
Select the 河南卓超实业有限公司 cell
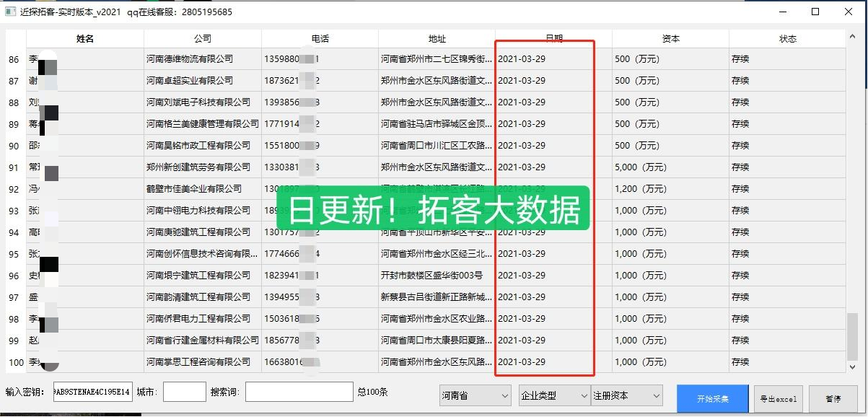pyautogui.click(x=203, y=81)
